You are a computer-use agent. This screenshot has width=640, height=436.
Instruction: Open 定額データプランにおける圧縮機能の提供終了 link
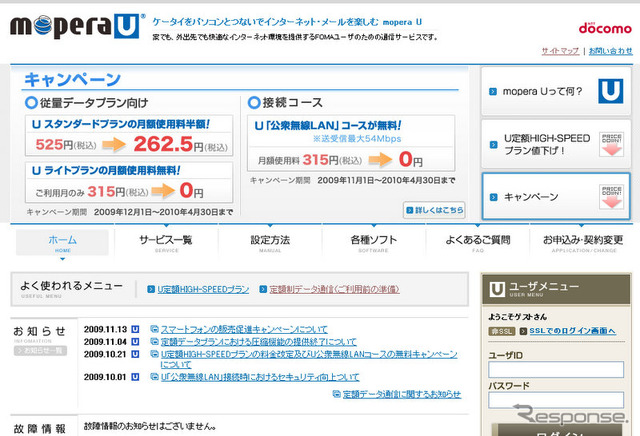click(258, 342)
